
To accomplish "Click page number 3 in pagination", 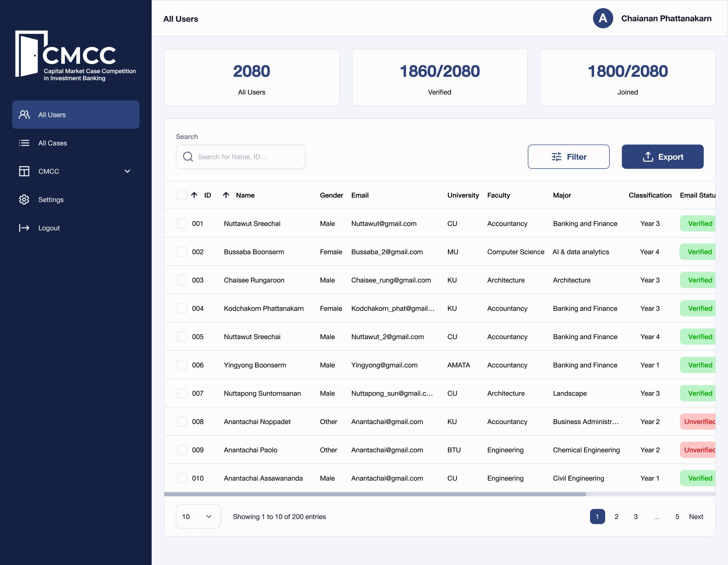I will click(x=635, y=517).
